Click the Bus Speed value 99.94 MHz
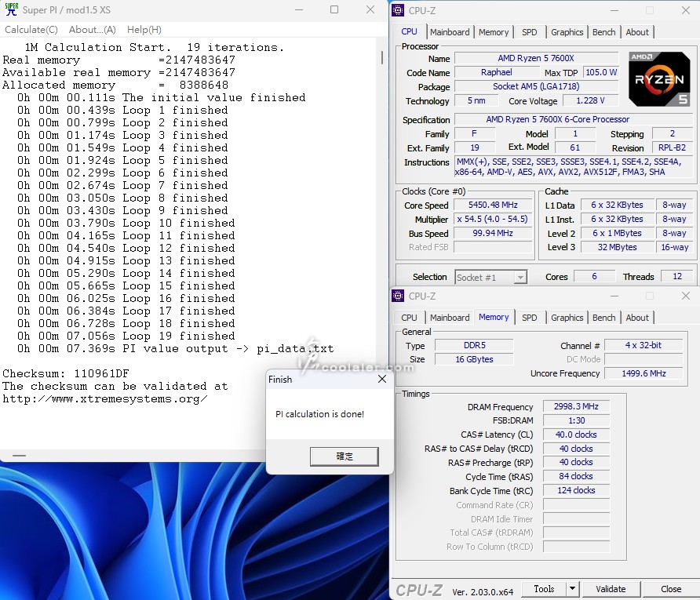 (x=493, y=233)
